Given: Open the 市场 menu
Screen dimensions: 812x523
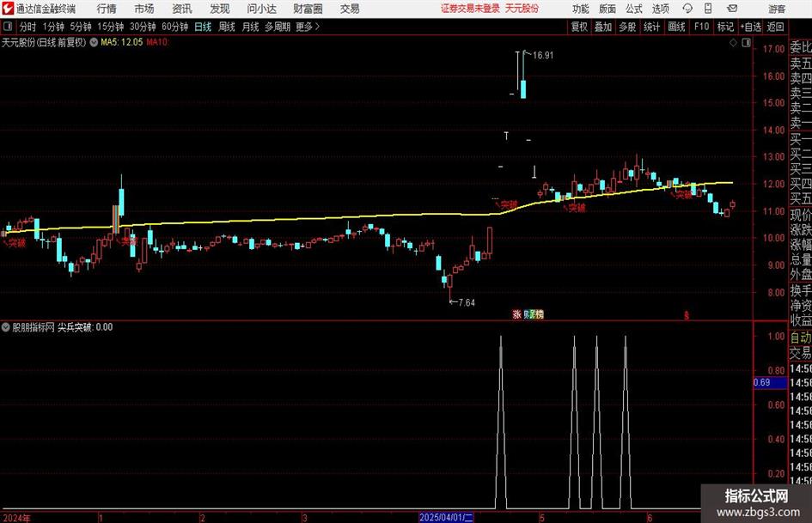Looking at the screenshot, I should [144, 9].
